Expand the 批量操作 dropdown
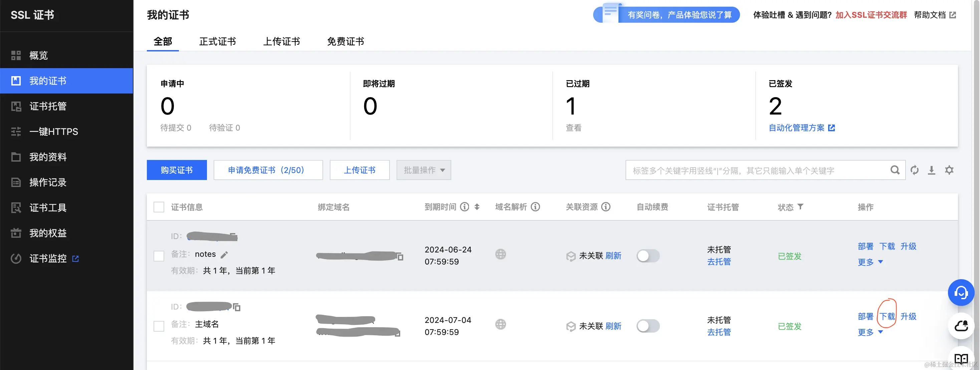Image resolution: width=980 pixels, height=370 pixels. 424,170
